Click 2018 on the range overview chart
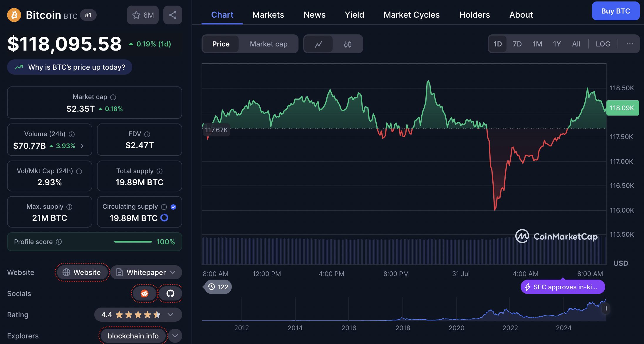644x344 pixels. [x=402, y=328]
